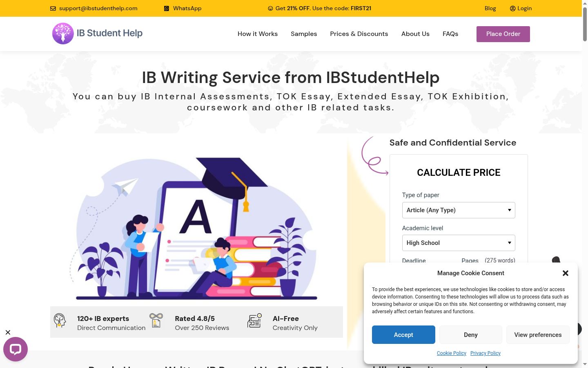Open the live chat bubble widget

16,349
